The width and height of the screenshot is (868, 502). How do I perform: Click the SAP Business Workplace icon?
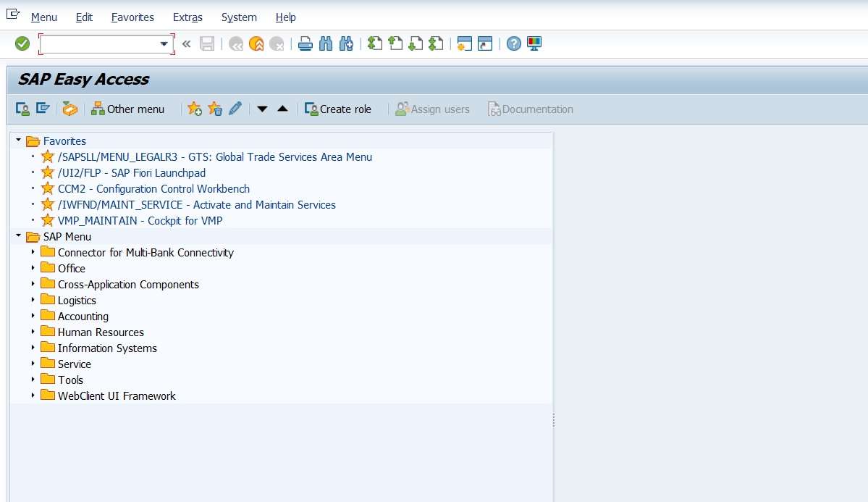click(x=69, y=109)
